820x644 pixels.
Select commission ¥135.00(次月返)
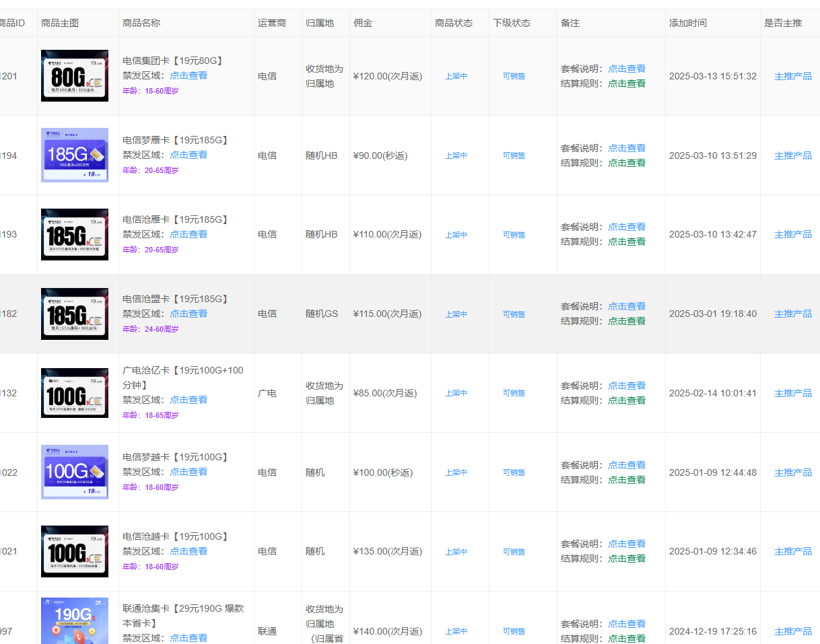tap(388, 551)
